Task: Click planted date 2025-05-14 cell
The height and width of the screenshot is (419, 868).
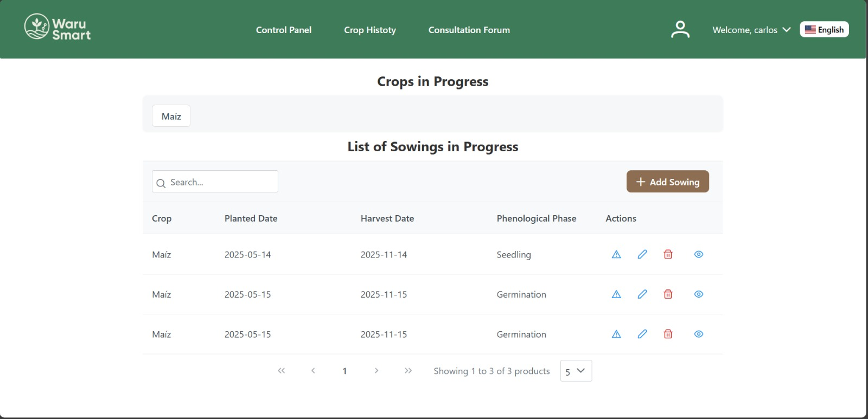Action: (248, 255)
